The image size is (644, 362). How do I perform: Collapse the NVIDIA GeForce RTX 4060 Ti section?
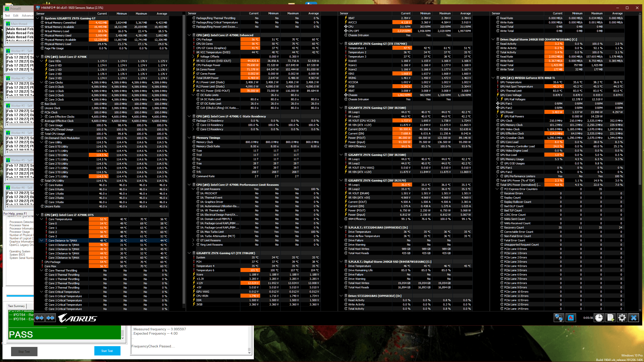click(493, 78)
